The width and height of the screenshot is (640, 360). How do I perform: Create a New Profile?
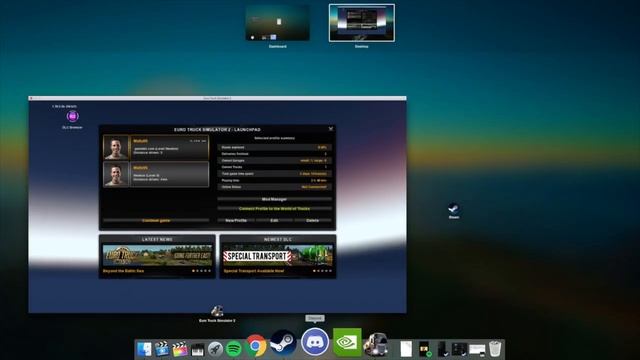[x=236, y=220]
